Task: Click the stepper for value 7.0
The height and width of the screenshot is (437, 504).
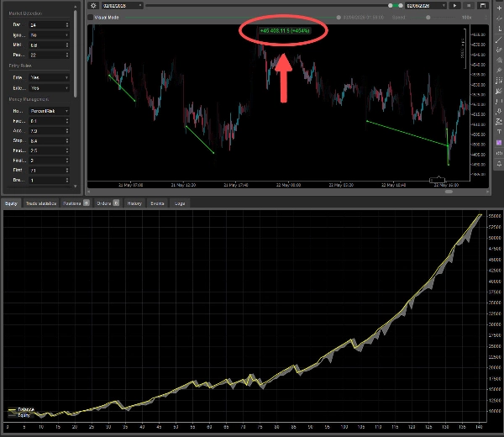Action: (67, 131)
